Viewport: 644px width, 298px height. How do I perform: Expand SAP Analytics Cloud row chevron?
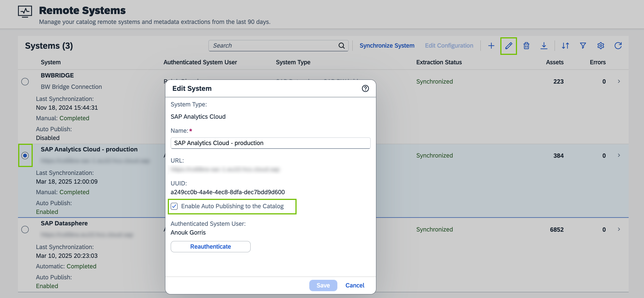(619, 155)
